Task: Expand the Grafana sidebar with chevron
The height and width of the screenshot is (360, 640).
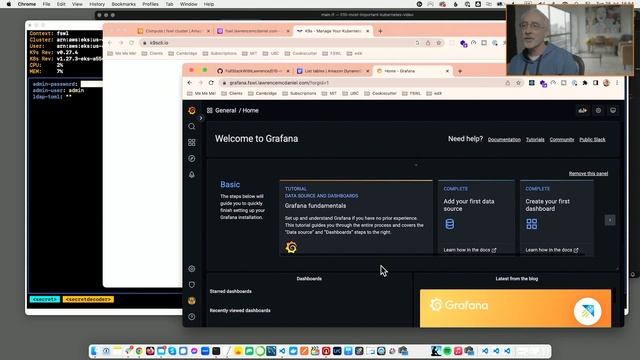Action: tap(201, 118)
